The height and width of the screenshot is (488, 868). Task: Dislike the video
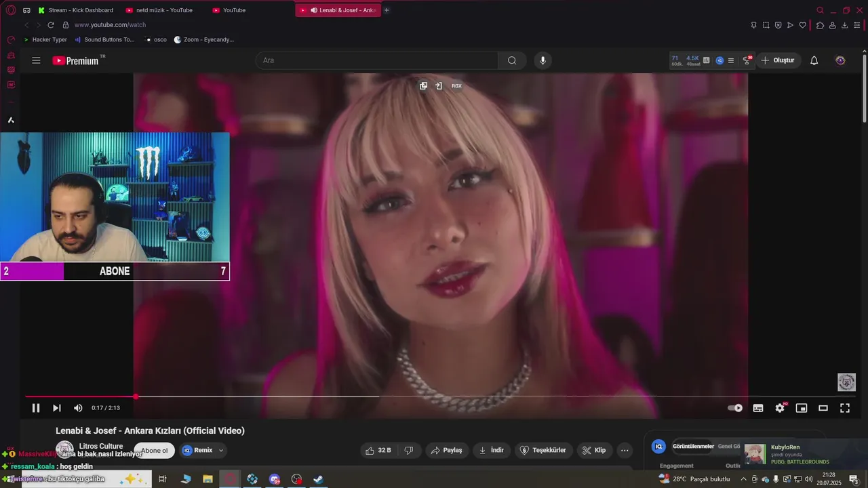pyautogui.click(x=409, y=450)
